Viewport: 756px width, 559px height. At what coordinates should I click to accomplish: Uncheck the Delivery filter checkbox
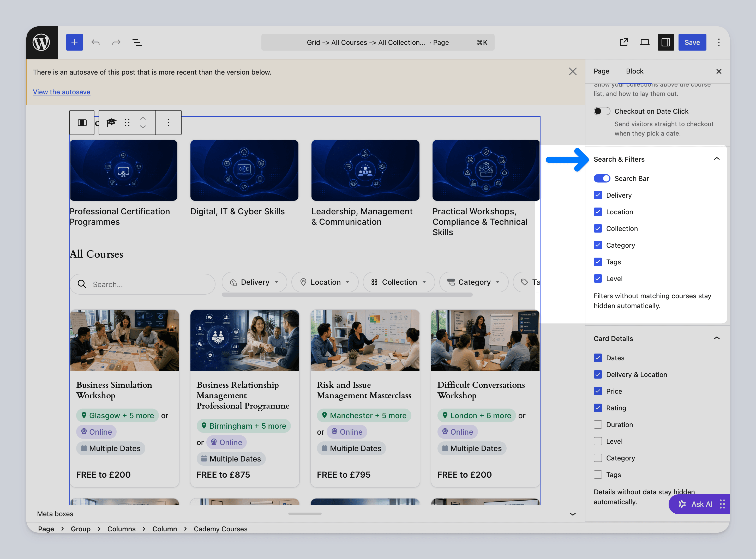click(598, 195)
